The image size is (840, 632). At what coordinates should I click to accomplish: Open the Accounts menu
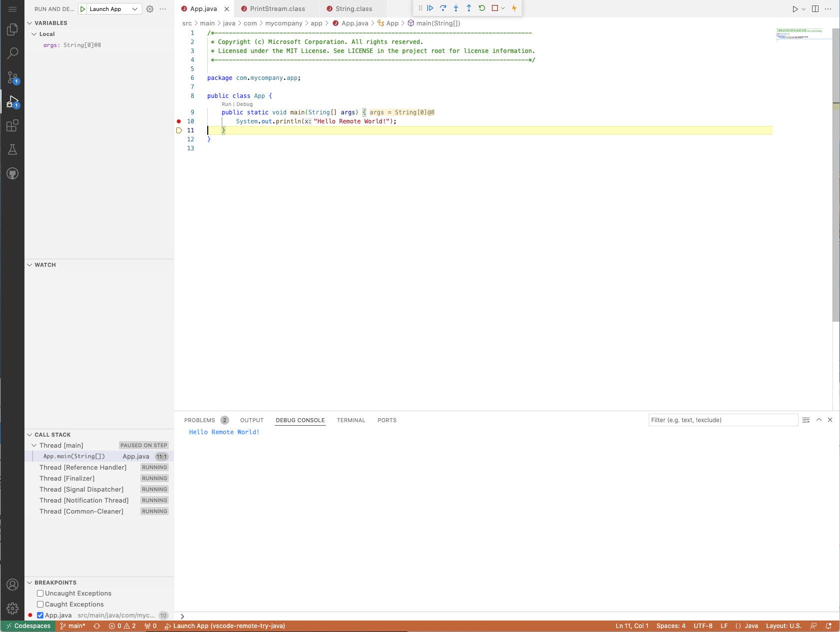(12, 585)
